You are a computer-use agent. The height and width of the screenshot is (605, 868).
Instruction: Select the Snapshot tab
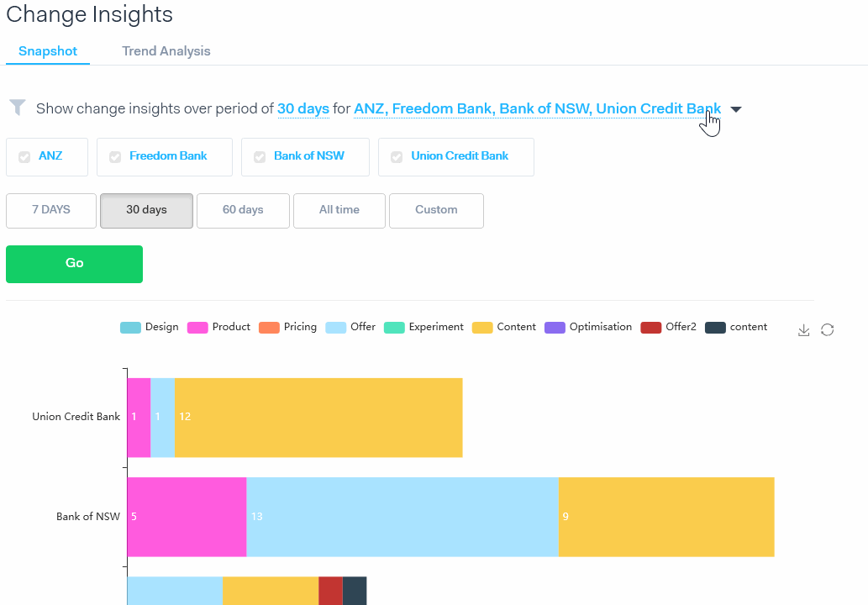click(48, 51)
